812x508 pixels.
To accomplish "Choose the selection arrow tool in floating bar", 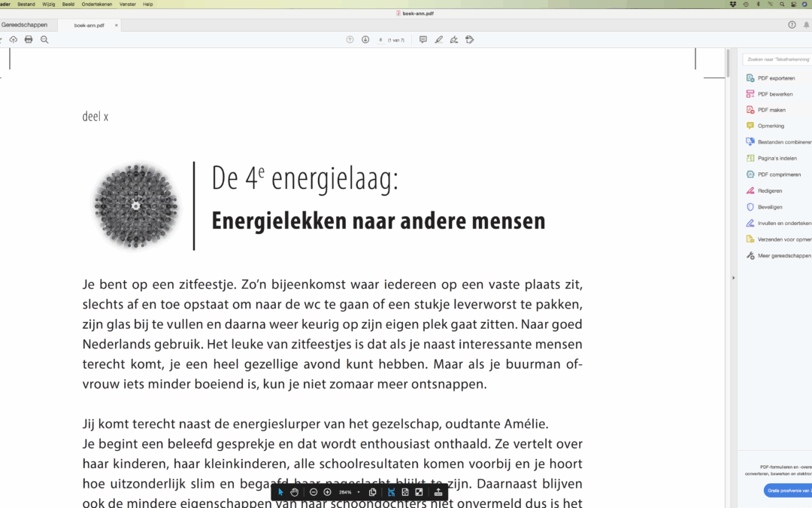I will pos(280,492).
